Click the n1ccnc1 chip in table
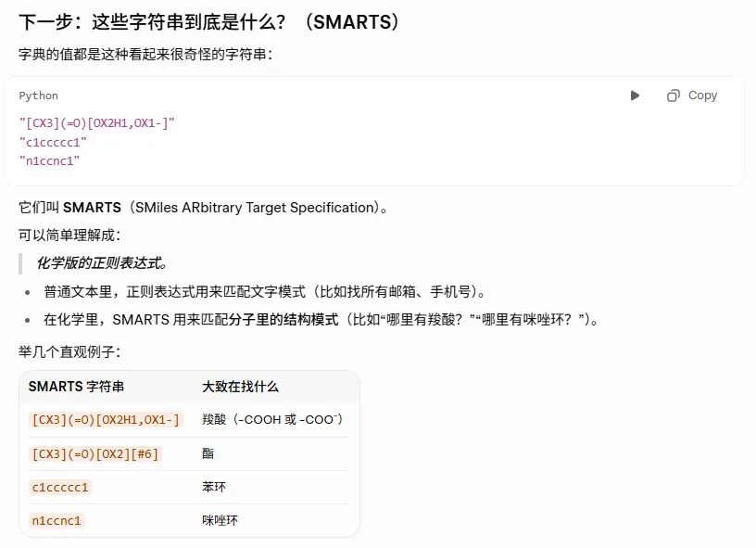 point(57,520)
